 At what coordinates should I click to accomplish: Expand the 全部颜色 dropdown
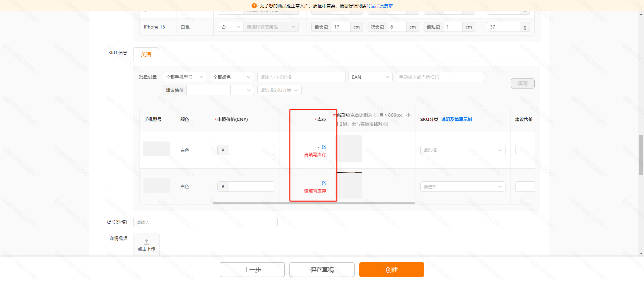point(232,77)
